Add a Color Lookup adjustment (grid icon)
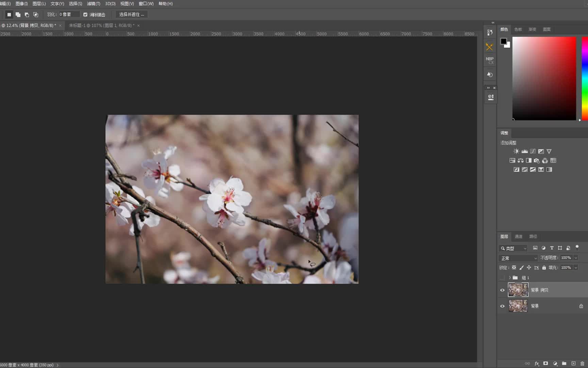The height and width of the screenshot is (368, 588). [x=553, y=160]
